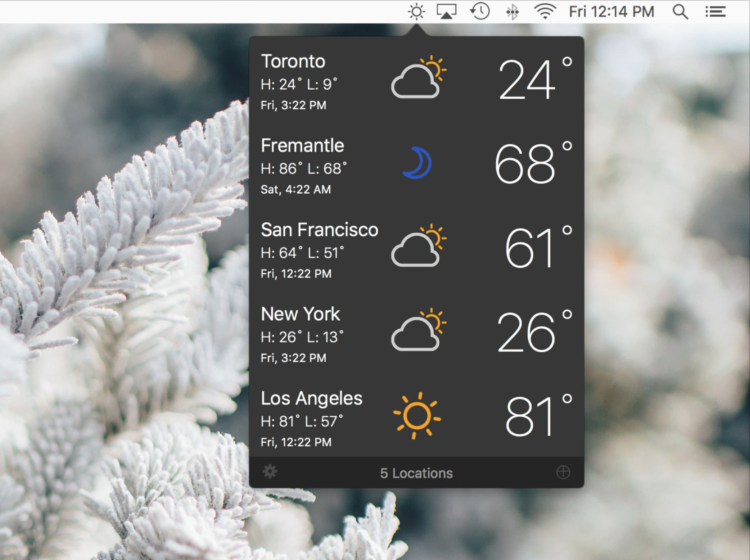Screen dimensions: 750x560
Task: Click San Francisco's 61° temperature
Action: click(529, 248)
